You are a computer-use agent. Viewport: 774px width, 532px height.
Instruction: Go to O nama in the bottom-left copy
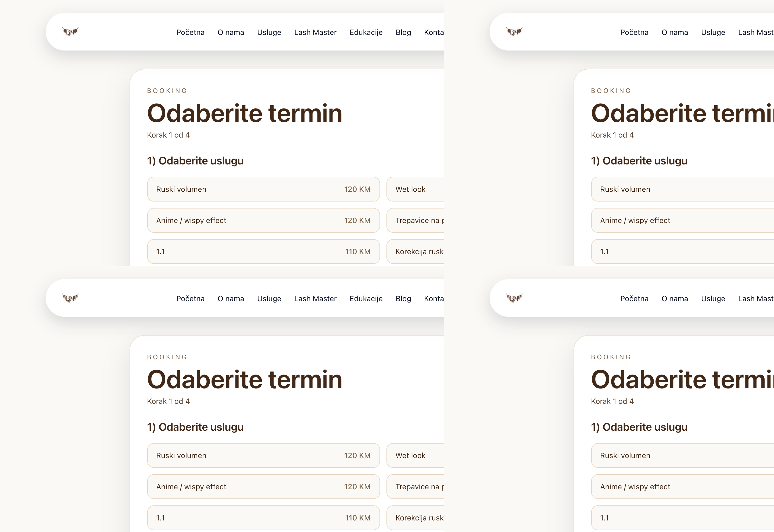tap(231, 299)
